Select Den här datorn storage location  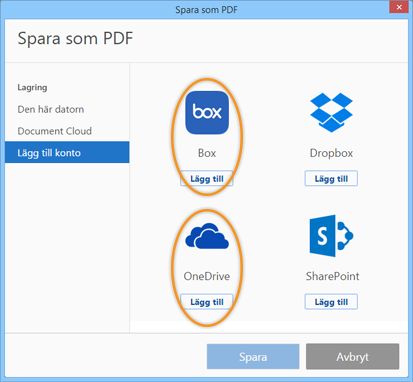coord(51,109)
